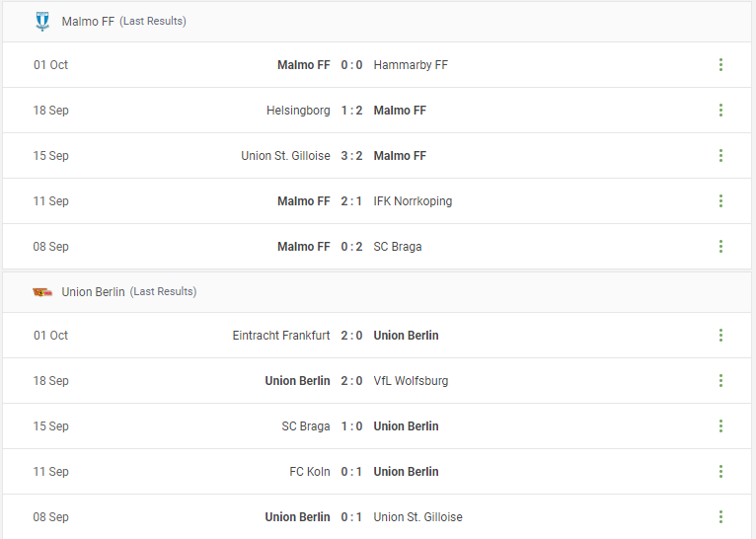Select IFK Norrkoping team name
Viewport: 756px width, 539px height.
(413, 201)
